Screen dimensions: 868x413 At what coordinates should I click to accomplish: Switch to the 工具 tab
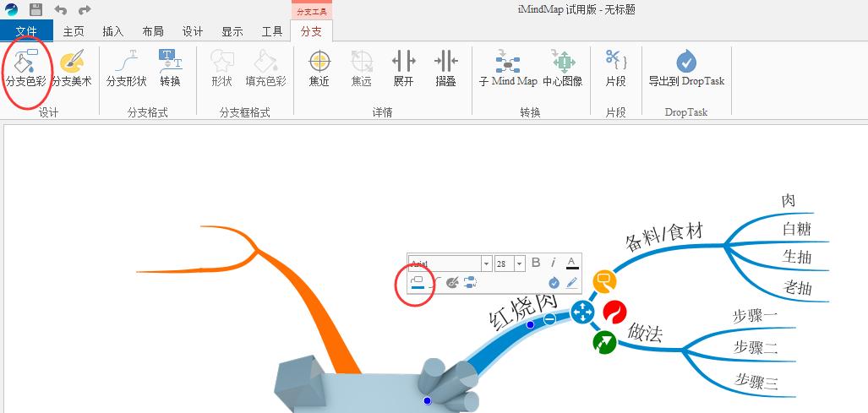coord(272,31)
